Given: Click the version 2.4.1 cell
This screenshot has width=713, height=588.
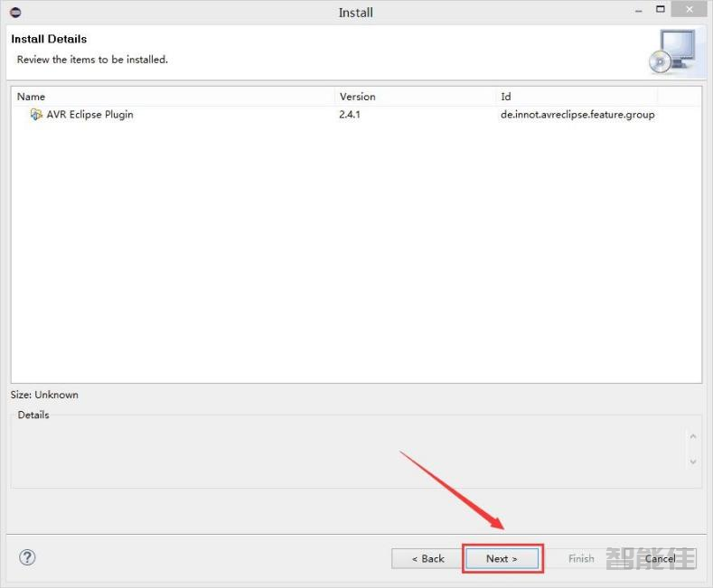Looking at the screenshot, I should point(350,115).
